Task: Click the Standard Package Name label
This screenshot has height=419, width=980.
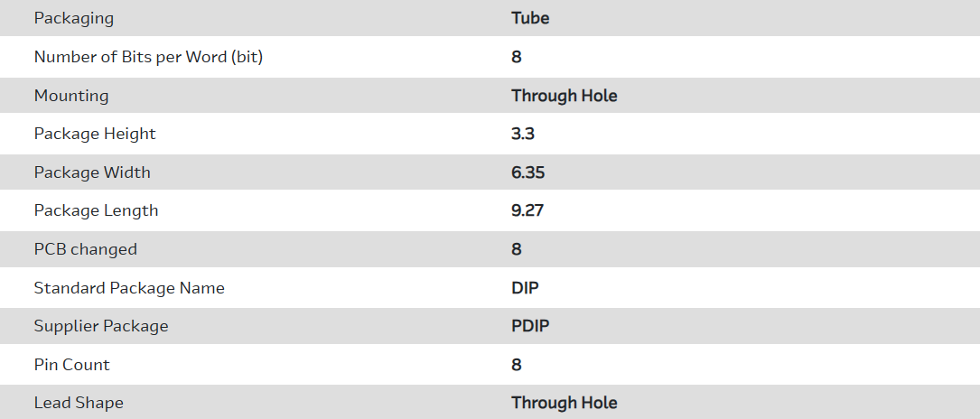Action: (129, 288)
